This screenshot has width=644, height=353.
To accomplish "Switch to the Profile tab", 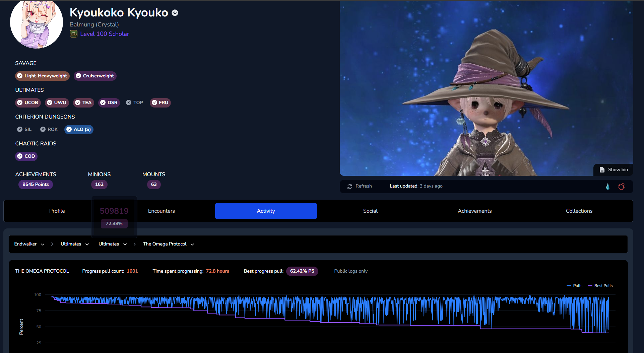I will (57, 211).
